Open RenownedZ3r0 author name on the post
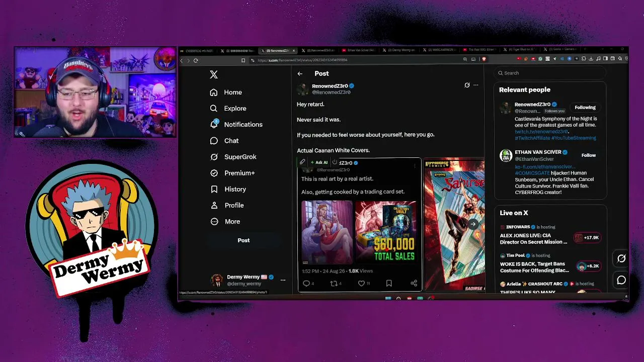 pos(330,86)
